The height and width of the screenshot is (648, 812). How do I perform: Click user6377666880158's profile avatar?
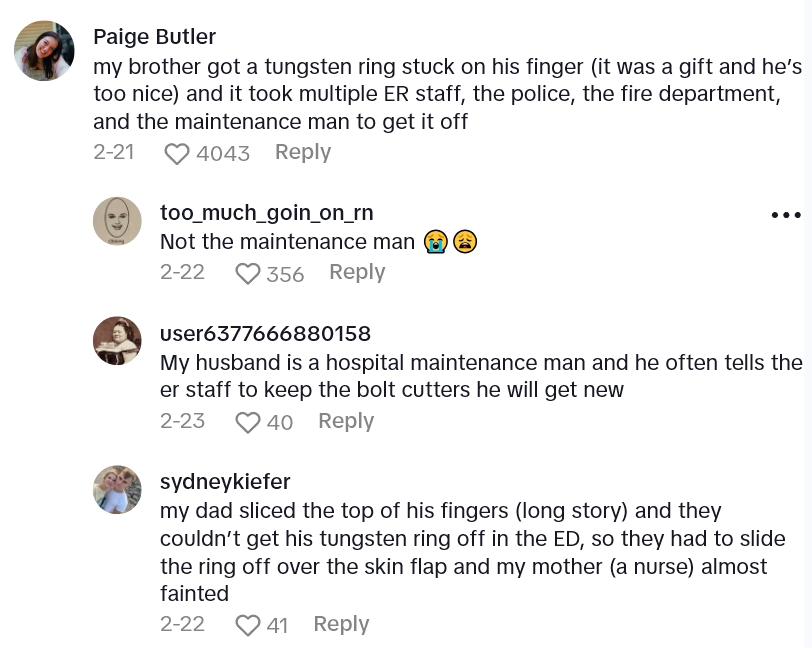pyautogui.click(x=117, y=341)
